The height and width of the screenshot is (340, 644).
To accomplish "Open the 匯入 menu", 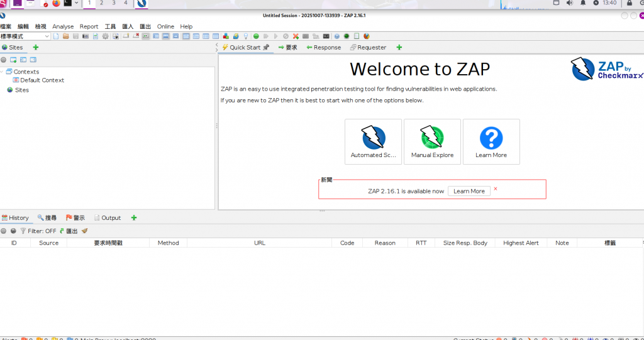I will pos(128,26).
